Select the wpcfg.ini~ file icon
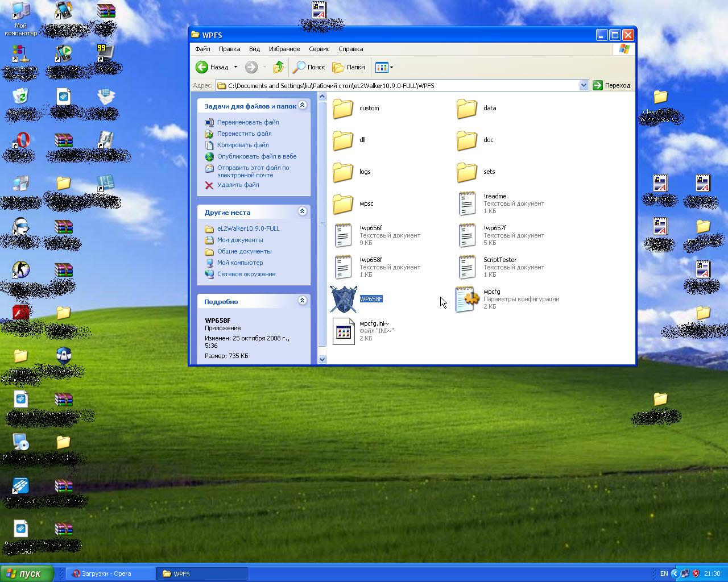This screenshot has height=582, width=728. pyautogui.click(x=344, y=331)
